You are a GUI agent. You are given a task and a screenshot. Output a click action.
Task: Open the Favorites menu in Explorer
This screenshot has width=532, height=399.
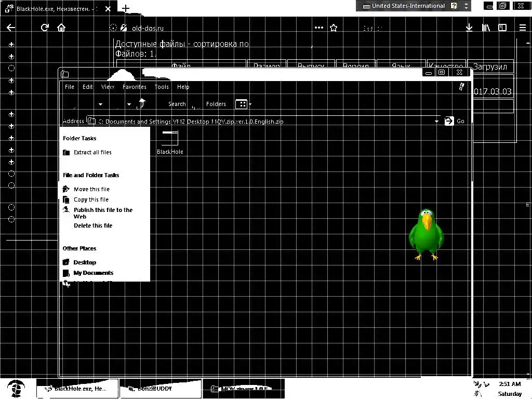click(x=135, y=87)
